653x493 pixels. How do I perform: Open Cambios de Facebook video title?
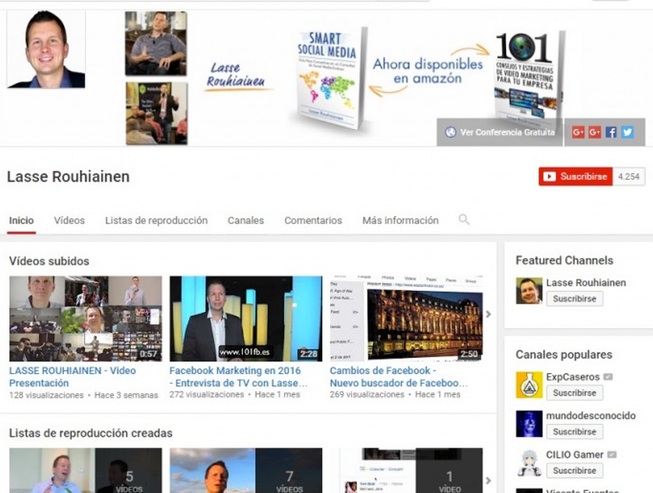[x=399, y=376]
